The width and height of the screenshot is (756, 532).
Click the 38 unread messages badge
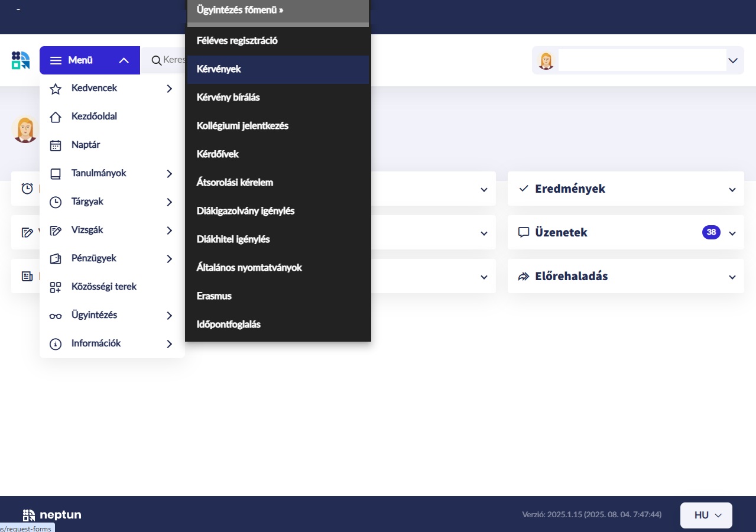pos(711,232)
